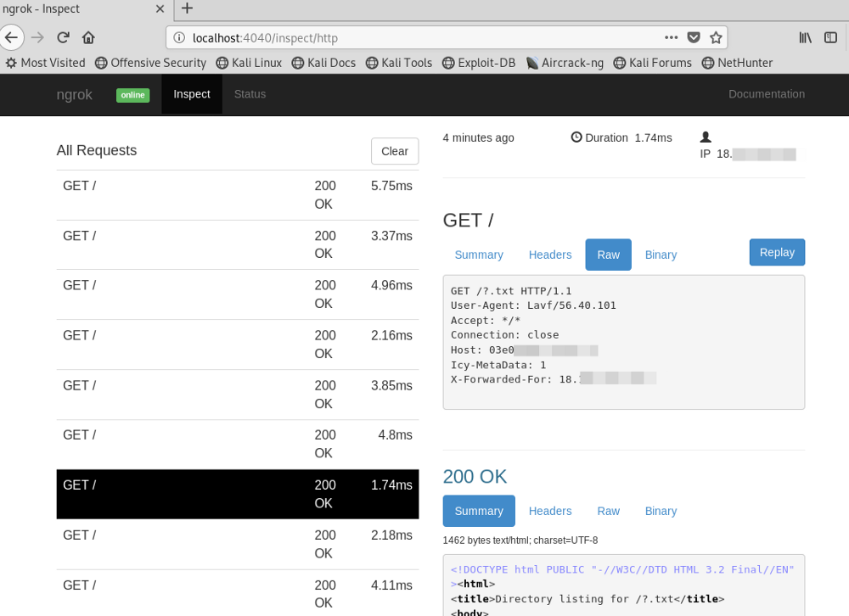Click the browser forward arrow
Image resolution: width=849 pixels, height=616 pixels.
(x=37, y=38)
